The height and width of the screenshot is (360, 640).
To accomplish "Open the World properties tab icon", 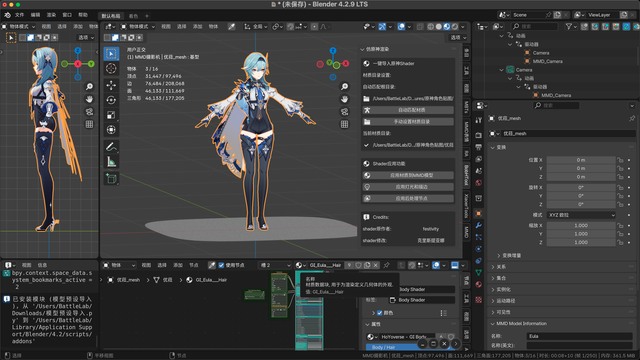I will click(x=479, y=182).
